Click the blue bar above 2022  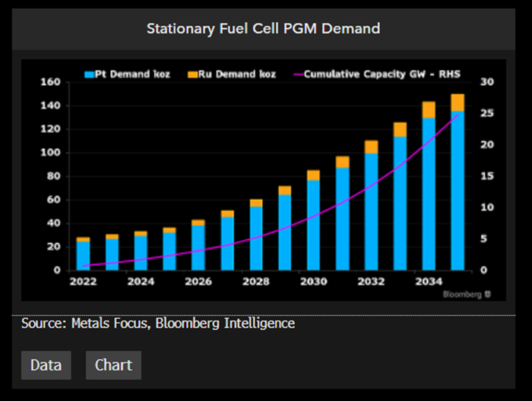coord(83,256)
